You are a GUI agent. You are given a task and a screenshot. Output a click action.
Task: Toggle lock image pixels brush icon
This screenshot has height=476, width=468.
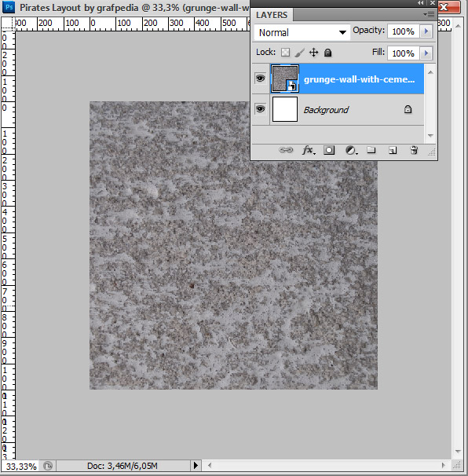(299, 53)
